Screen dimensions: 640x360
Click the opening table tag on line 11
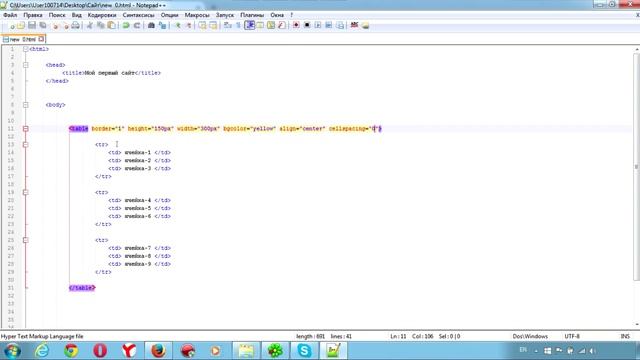coord(78,129)
